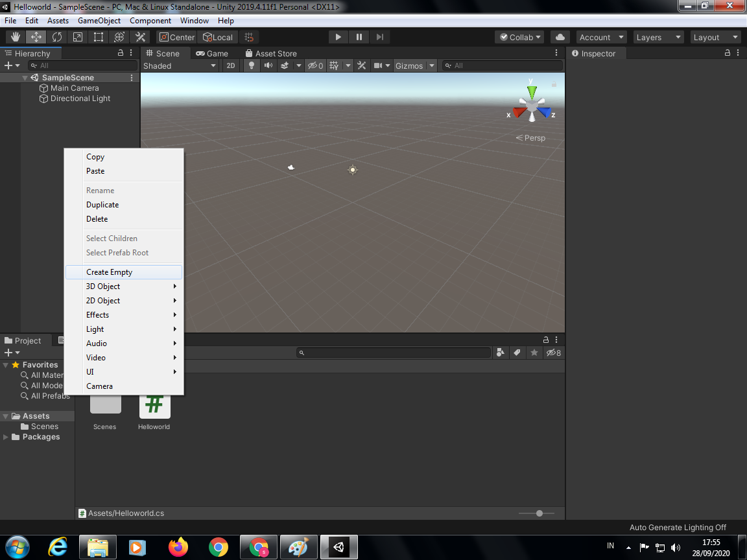Click the Pause button
Image resolution: width=747 pixels, height=560 pixels.
pos(359,37)
